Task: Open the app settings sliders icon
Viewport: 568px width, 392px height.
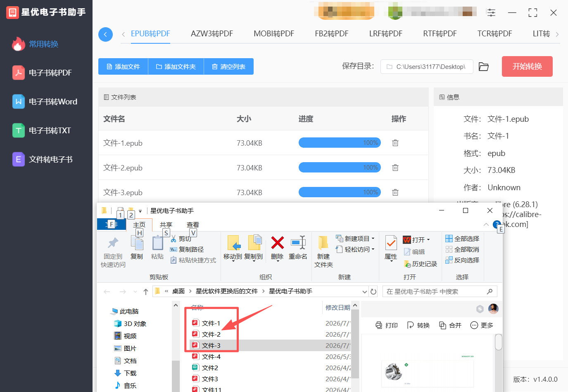Action: click(491, 13)
